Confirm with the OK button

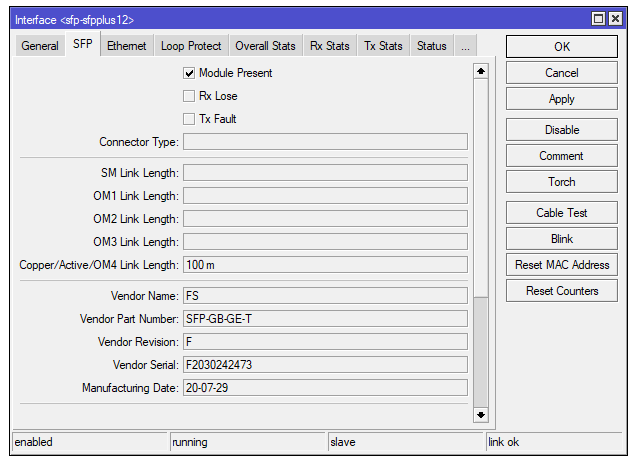click(562, 46)
